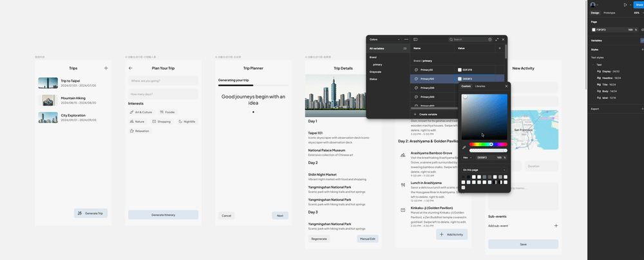Click the help icon next to variables search
The image size is (644, 260).
pyautogui.click(x=489, y=39)
